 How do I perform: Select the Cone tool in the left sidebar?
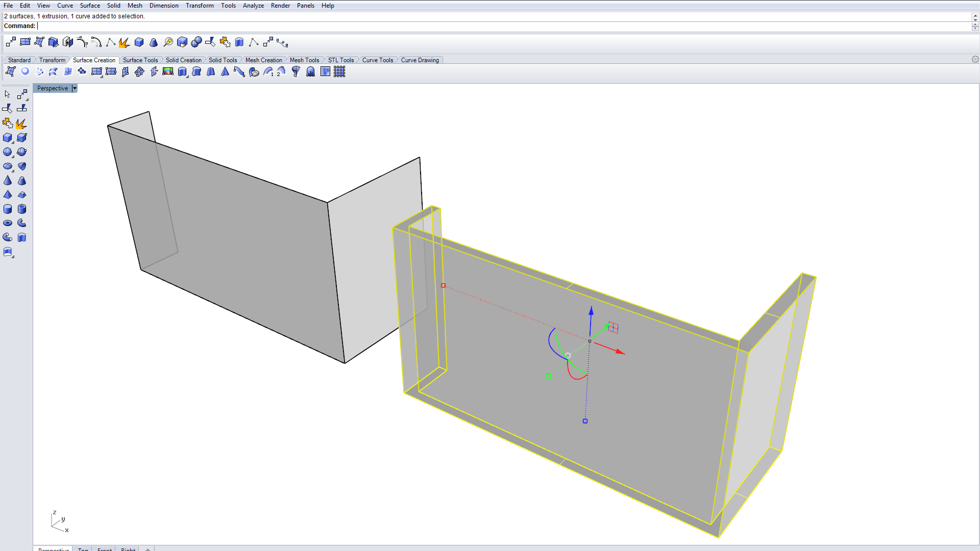point(8,181)
